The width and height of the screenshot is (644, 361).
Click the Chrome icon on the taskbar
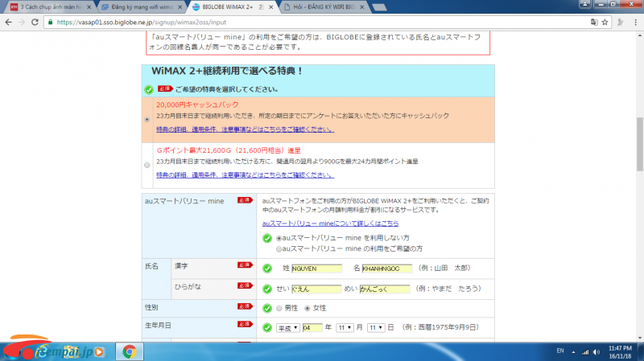tap(130, 351)
